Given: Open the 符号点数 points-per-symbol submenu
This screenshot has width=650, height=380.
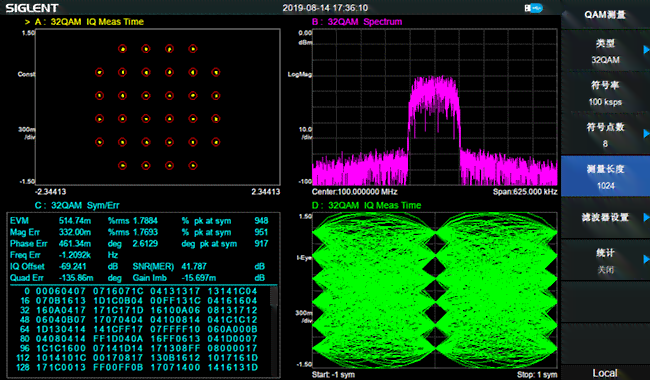Looking at the screenshot, I should 605,135.
